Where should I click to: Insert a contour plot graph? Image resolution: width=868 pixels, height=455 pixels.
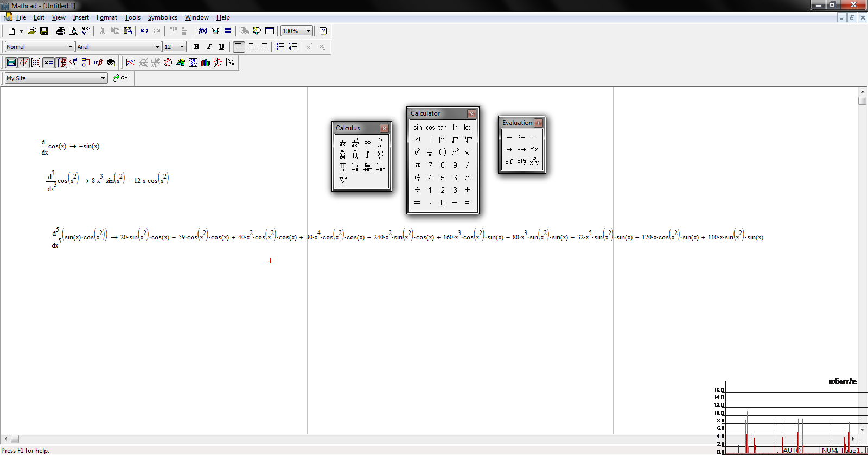tap(193, 62)
